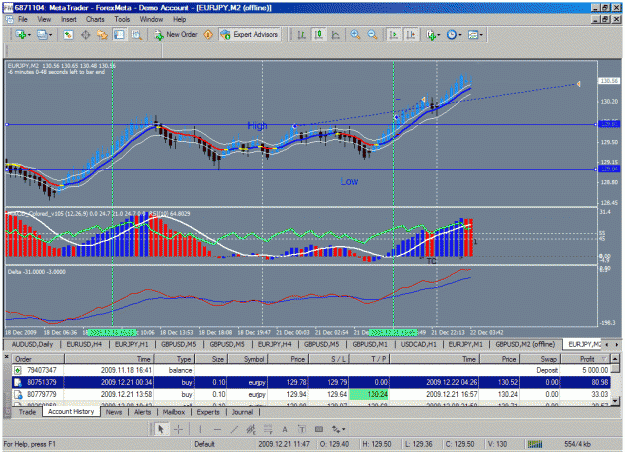Toggle chart shift
625x452 pixels.
411,35
